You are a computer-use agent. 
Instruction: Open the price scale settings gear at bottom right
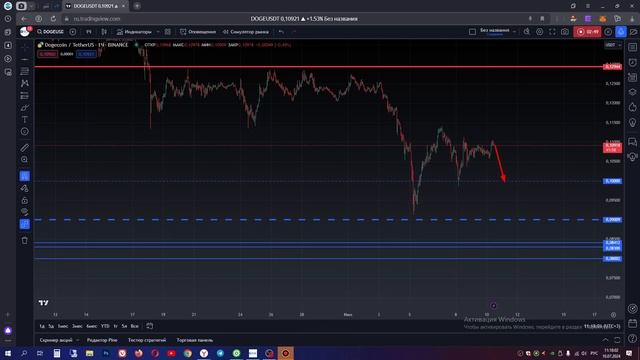pyautogui.click(x=613, y=315)
